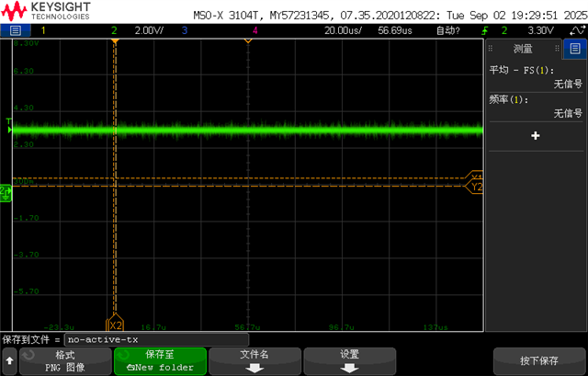Click the 保存至 New folder button
This screenshot has height=376, width=588.
[x=160, y=361]
